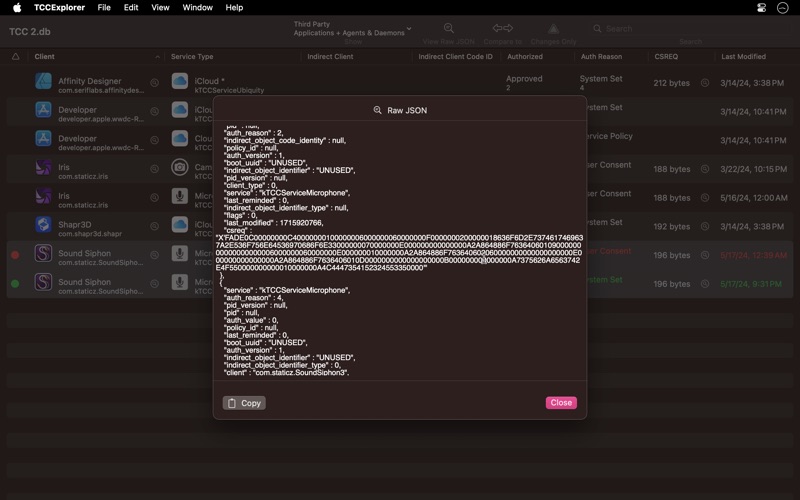Sort by the Indirect Client column header
The width and height of the screenshot is (800, 500).
click(330, 57)
